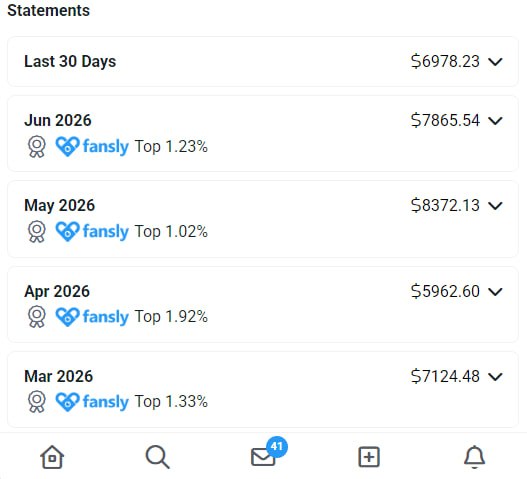527x479 pixels.
Task: Expand the Mar 2026 statement chevron
Action: pos(495,376)
